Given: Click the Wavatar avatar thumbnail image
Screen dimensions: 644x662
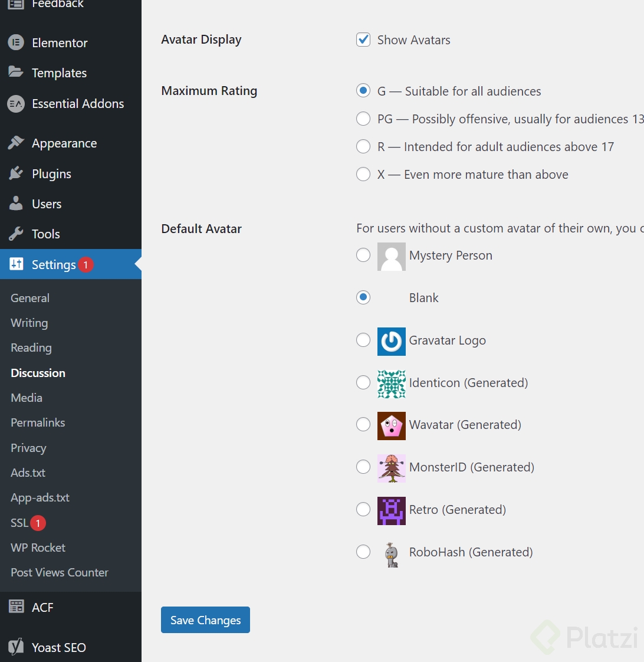Looking at the screenshot, I should (391, 425).
